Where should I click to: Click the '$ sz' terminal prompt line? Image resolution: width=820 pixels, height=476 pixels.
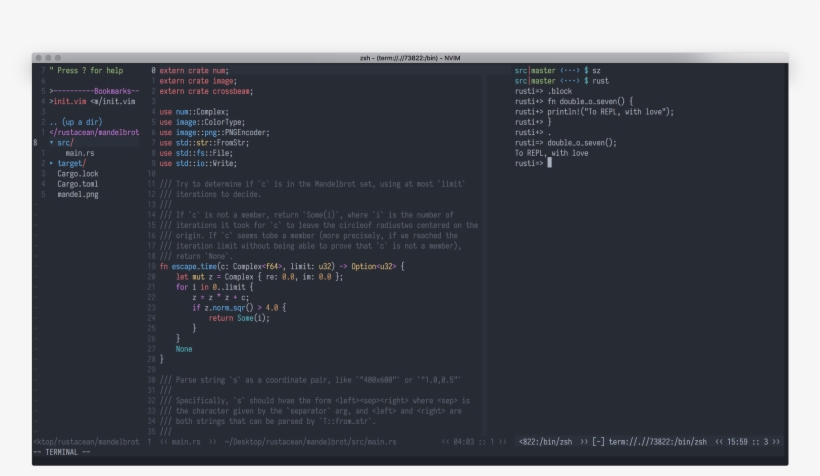coord(557,71)
